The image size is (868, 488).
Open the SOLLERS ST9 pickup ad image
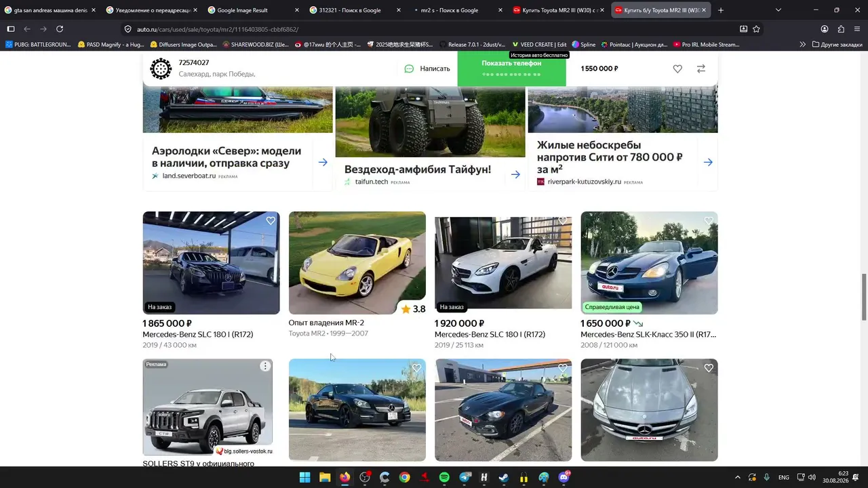pyautogui.click(x=208, y=407)
